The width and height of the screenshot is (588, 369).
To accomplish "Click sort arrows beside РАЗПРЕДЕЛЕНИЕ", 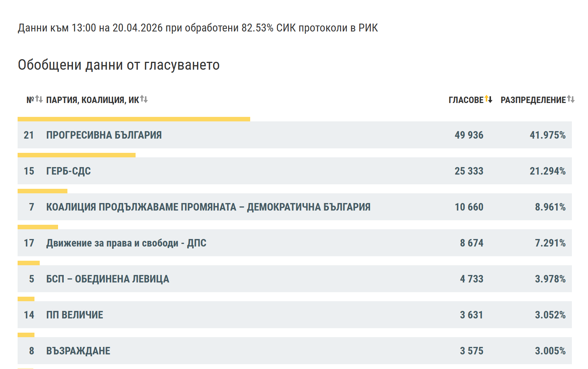I will click(x=571, y=99).
